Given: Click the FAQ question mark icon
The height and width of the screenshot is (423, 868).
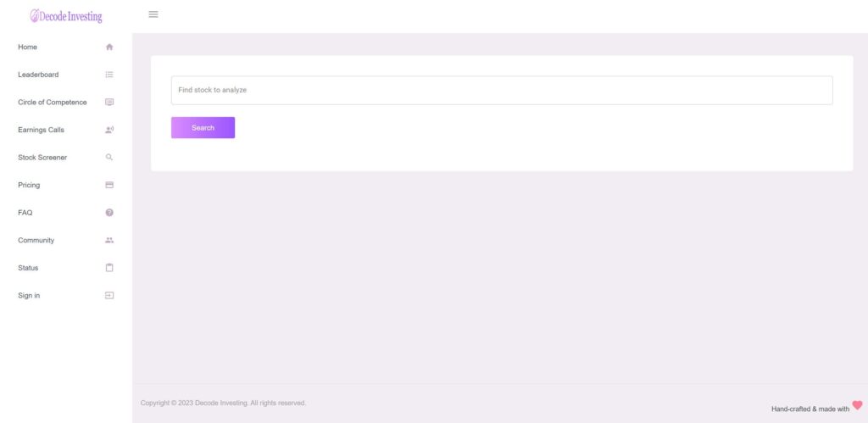Looking at the screenshot, I should click(109, 213).
